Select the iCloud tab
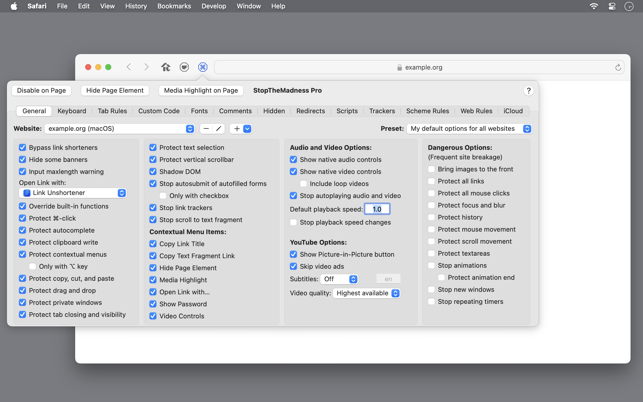The height and width of the screenshot is (402, 643). coord(513,111)
